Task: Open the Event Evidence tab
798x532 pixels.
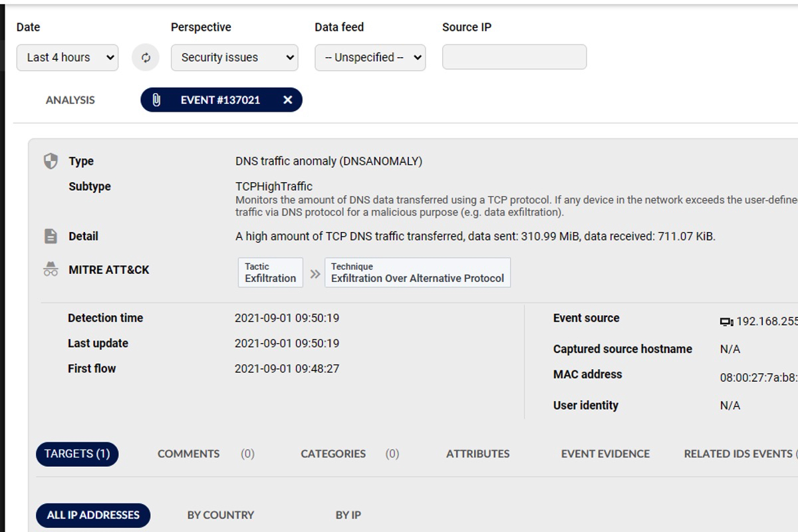Action: pyautogui.click(x=605, y=454)
